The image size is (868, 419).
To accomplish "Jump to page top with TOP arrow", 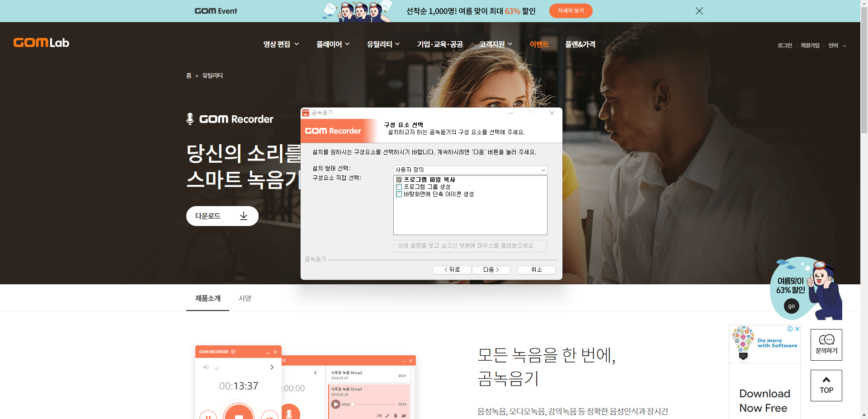I will (x=826, y=385).
